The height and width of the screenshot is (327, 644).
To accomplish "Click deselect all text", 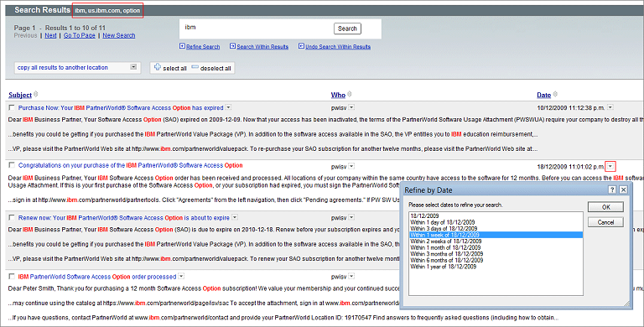I will [x=216, y=68].
